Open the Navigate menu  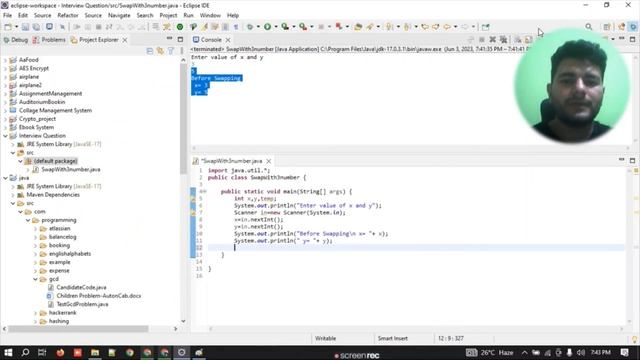pyautogui.click(x=119, y=15)
